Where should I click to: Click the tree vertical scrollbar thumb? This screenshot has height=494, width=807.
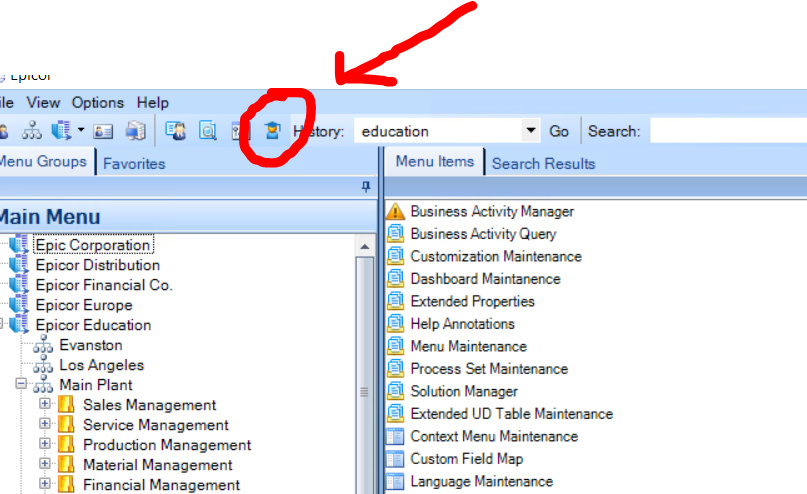pyautogui.click(x=365, y=392)
